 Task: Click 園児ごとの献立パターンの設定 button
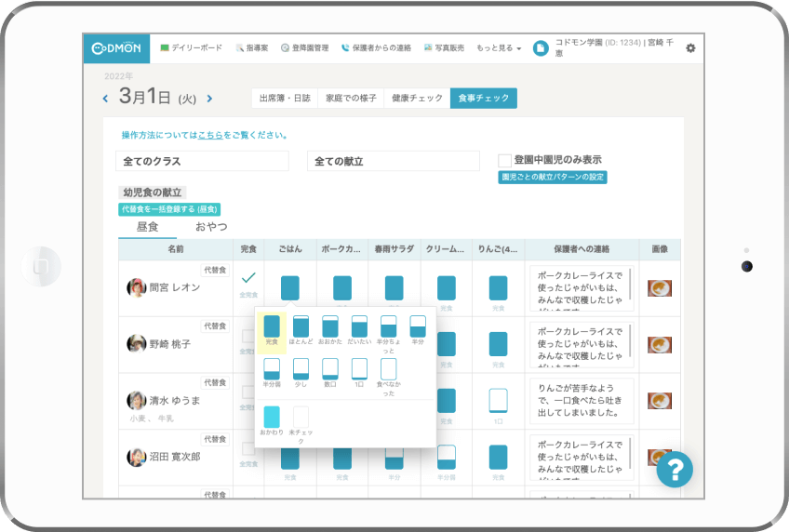point(553,177)
